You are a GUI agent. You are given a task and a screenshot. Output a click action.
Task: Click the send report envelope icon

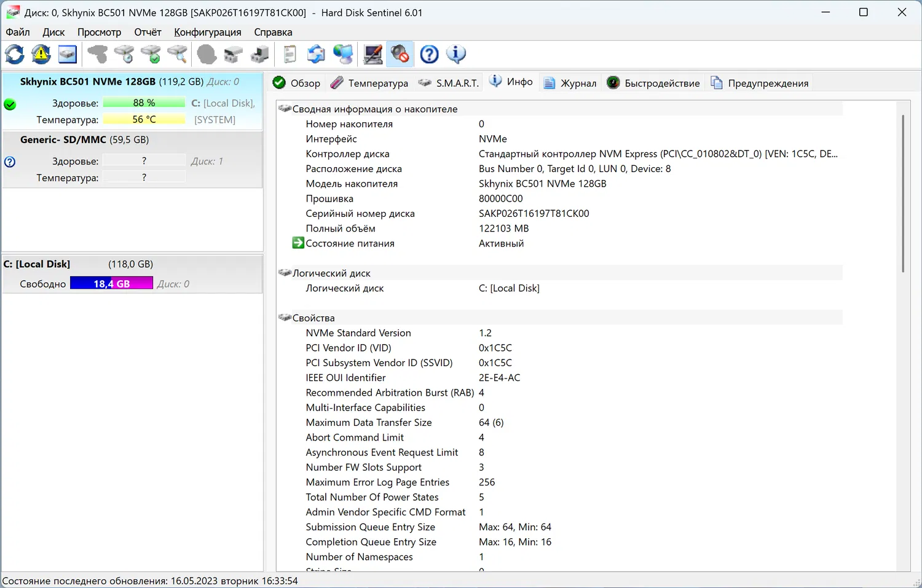click(316, 55)
